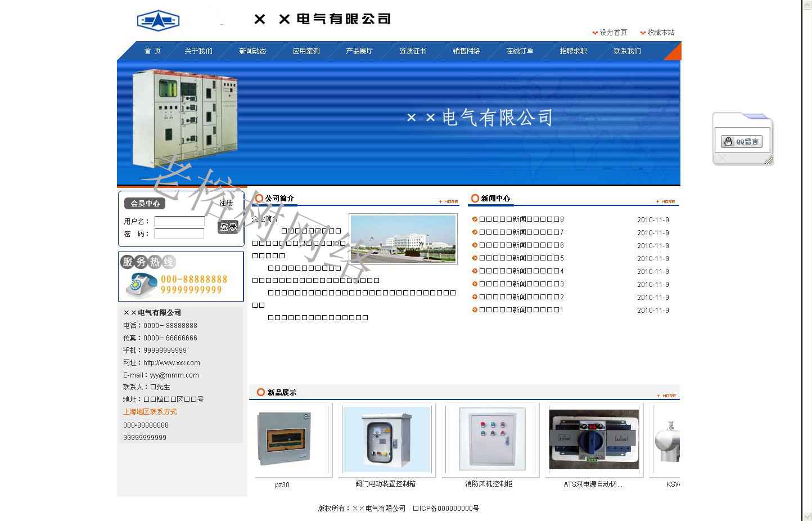Click the 登录 button
The width and height of the screenshot is (812, 521).
[228, 227]
